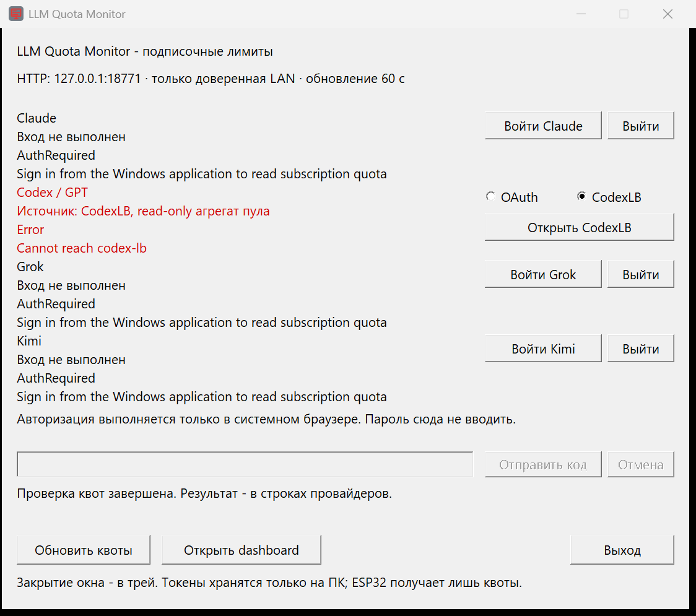Click the heading "LLM Quota Monitor - подписочные лимиты"
The width and height of the screenshot is (696, 616).
coord(145,51)
